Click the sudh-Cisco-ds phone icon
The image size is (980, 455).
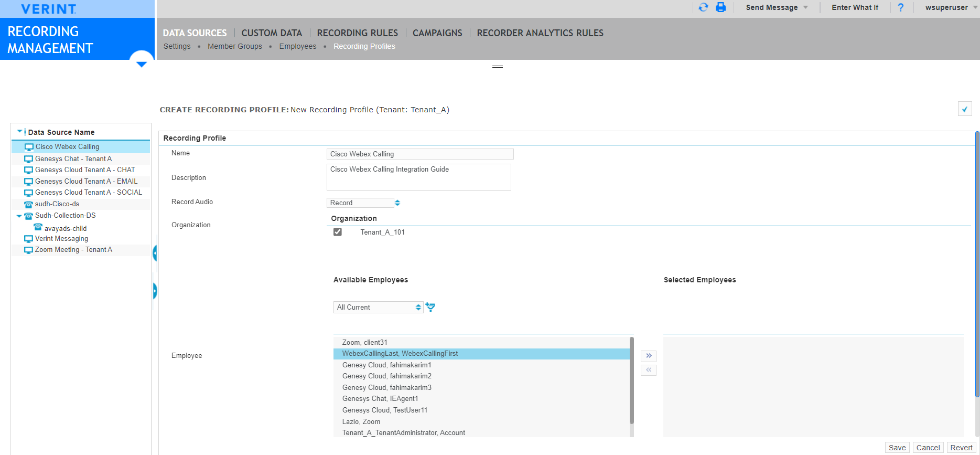click(x=29, y=204)
